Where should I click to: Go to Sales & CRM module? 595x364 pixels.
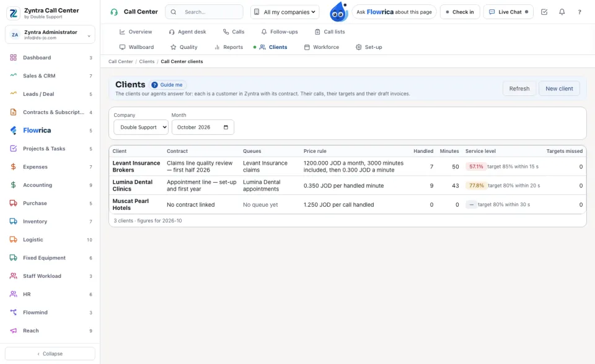point(50,76)
